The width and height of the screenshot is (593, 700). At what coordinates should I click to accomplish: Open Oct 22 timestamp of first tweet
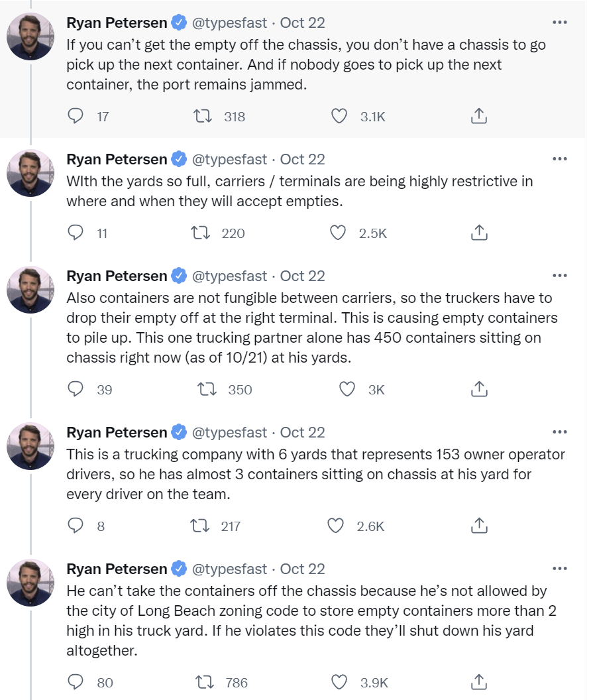tap(303, 23)
